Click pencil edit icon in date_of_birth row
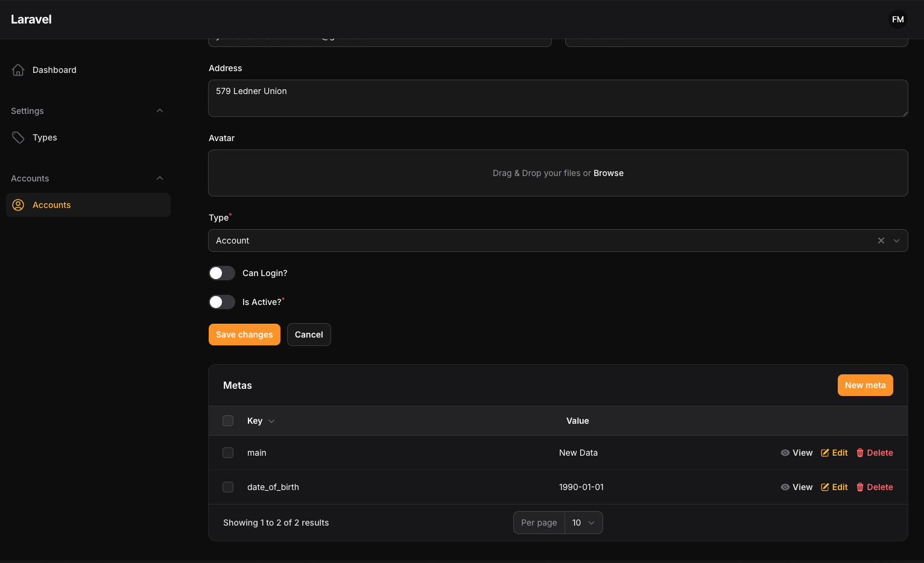This screenshot has height=563, width=924. pos(825,487)
